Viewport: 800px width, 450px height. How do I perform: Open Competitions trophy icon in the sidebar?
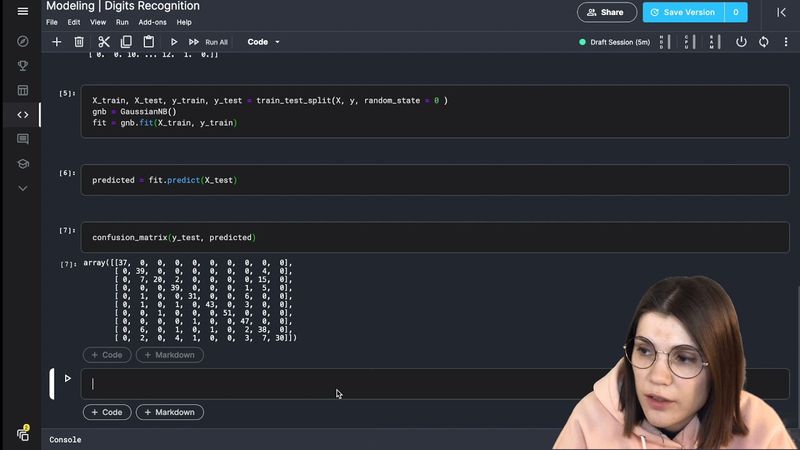(22, 66)
